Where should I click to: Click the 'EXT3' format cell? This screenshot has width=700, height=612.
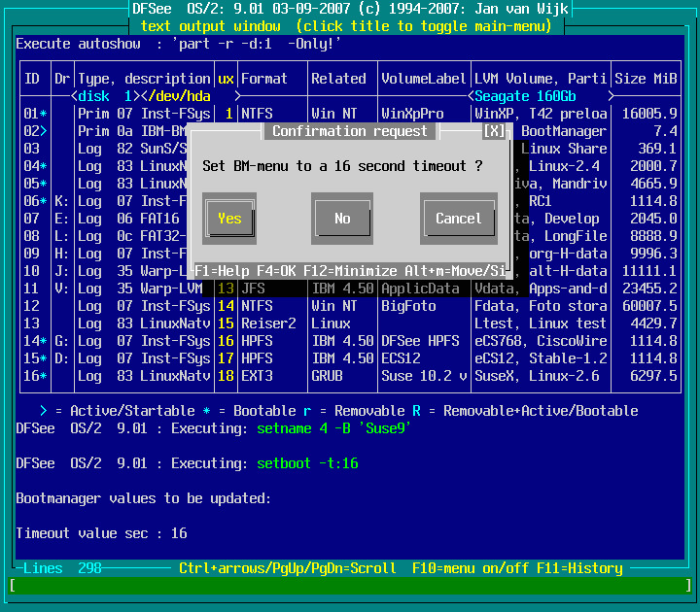click(x=257, y=376)
